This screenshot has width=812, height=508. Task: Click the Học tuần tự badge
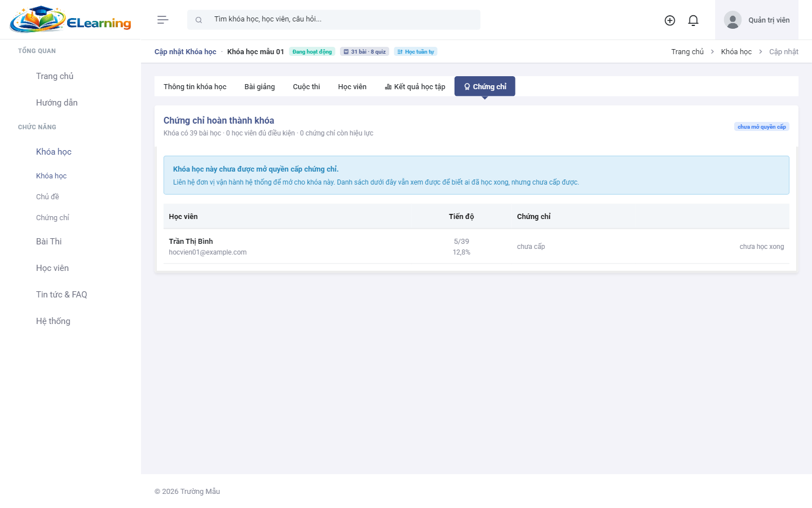pyautogui.click(x=416, y=52)
